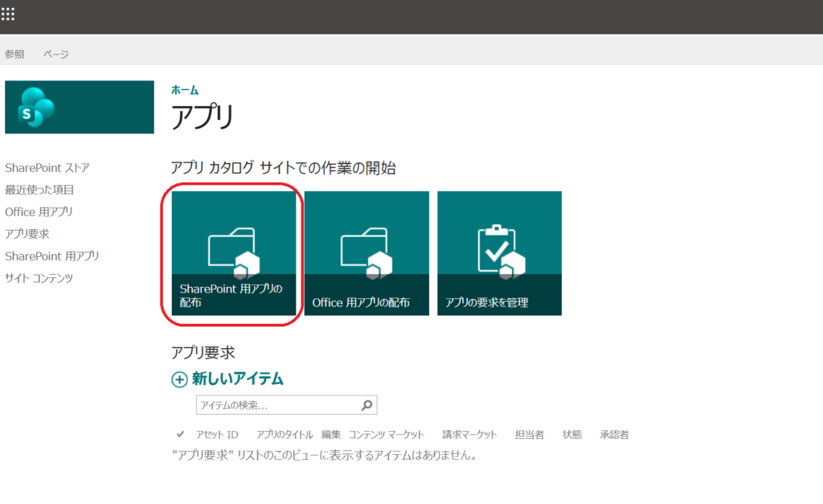Open the app launcher waffle icon
This screenshot has height=504, width=823.
click(x=8, y=14)
